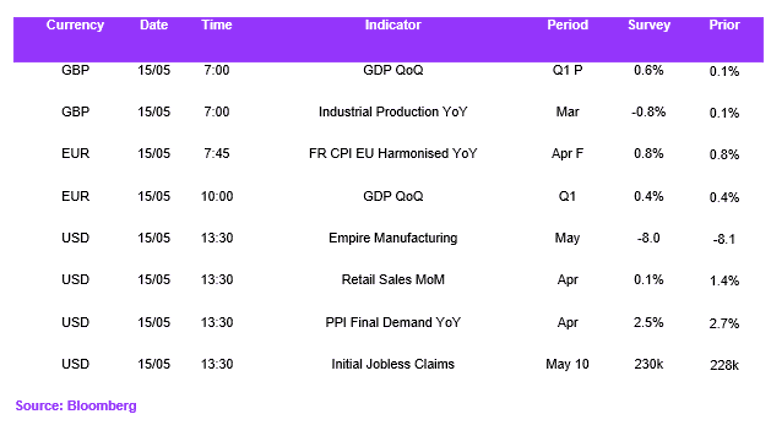The height and width of the screenshot is (436, 770).
Task: Select the Industrial Production YoY indicator
Action: coord(393,112)
